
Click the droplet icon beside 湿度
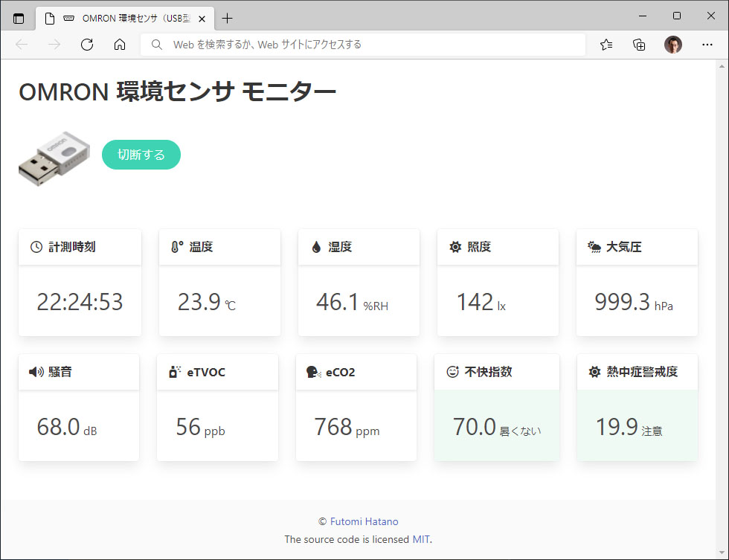(316, 247)
